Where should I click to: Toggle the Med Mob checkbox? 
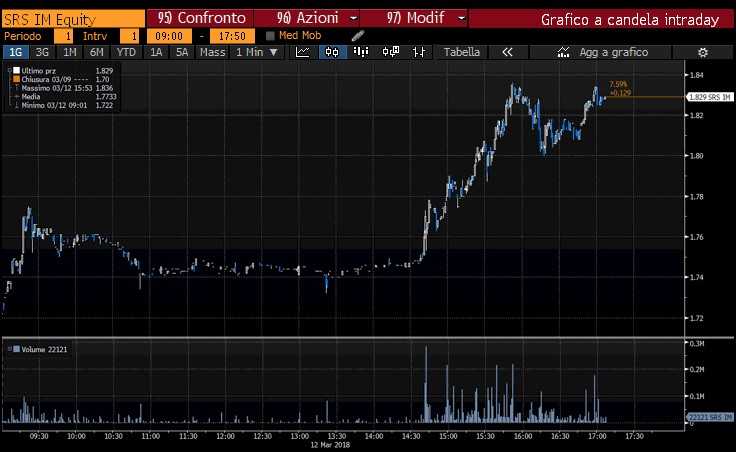click(x=270, y=36)
